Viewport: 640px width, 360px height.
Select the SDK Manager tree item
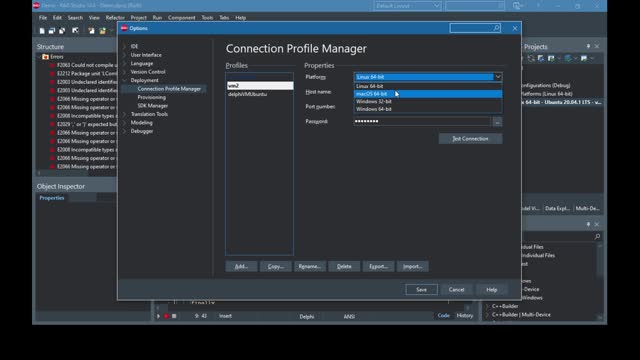coord(153,106)
